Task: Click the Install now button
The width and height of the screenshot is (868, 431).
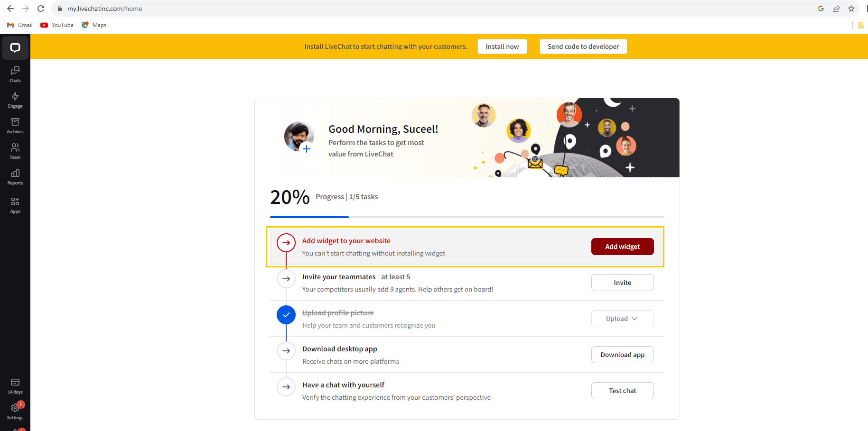Action: (502, 46)
